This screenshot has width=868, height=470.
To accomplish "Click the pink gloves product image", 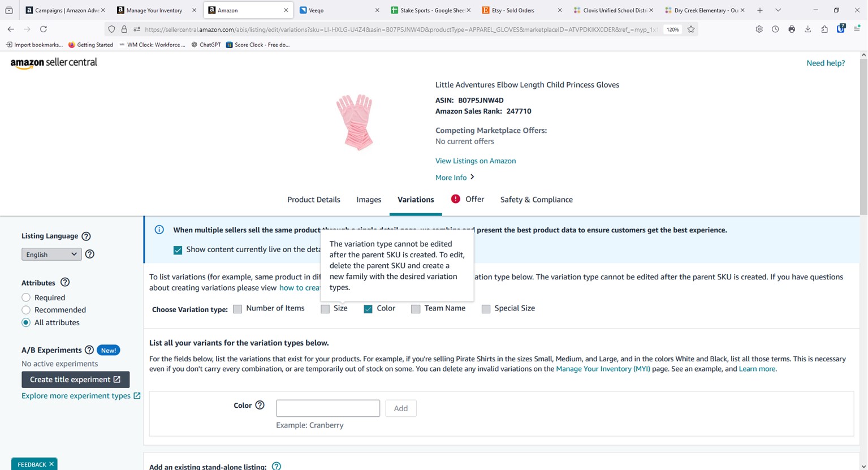I will click(x=356, y=122).
